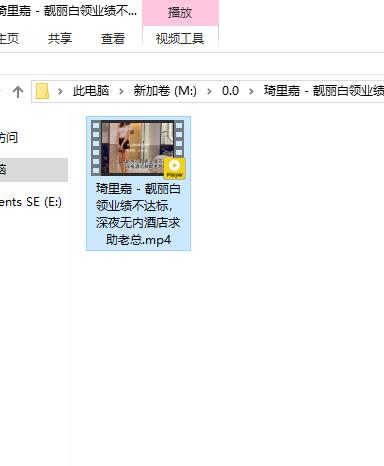Jump to 新加卷 (M:) in the address bar
The height and width of the screenshot is (466, 384).
click(x=165, y=91)
